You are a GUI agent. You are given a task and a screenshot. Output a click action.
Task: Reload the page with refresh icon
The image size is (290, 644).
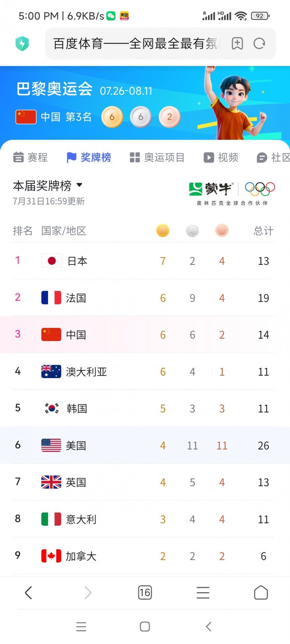[x=259, y=44]
